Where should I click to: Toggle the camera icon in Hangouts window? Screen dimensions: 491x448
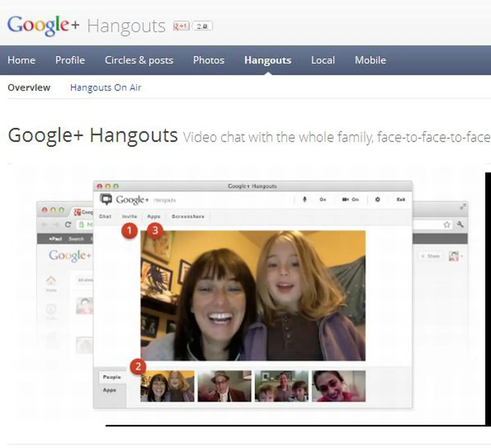[x=345, y=199]
